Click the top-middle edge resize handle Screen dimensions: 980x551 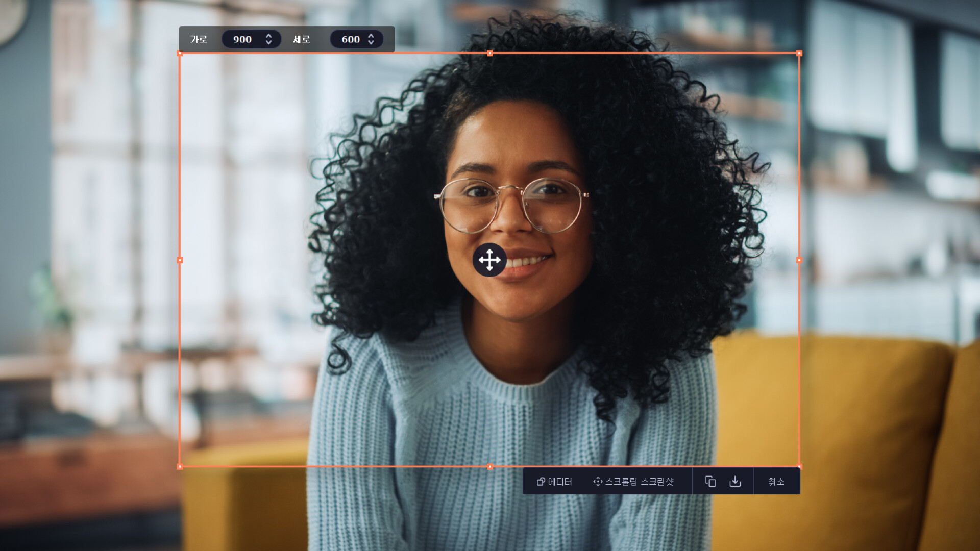pyautogui.click(x=490, y=53)
